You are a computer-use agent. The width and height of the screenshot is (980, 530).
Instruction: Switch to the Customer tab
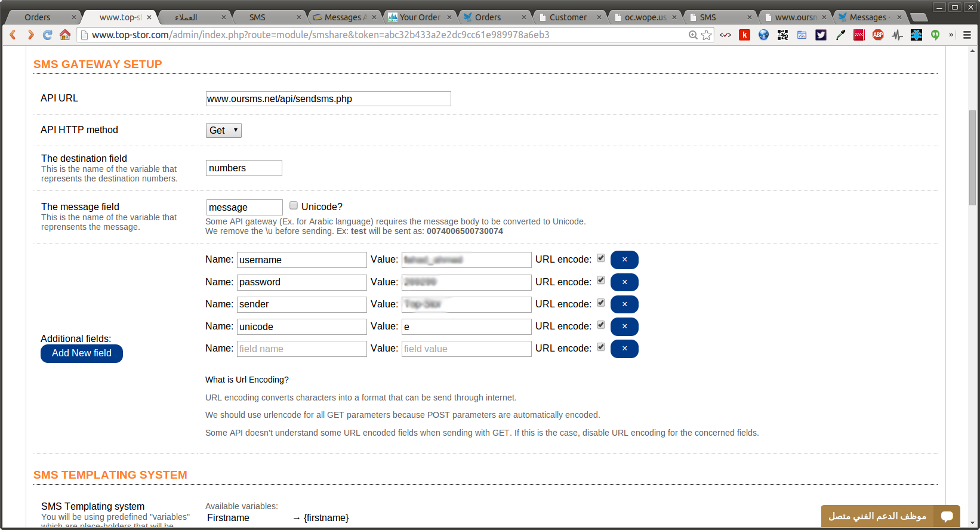tap(568, 17)
